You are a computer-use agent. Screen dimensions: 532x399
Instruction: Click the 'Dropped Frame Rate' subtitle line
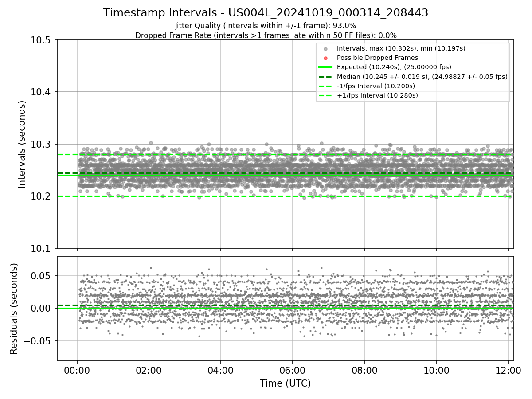pos(266,35)
